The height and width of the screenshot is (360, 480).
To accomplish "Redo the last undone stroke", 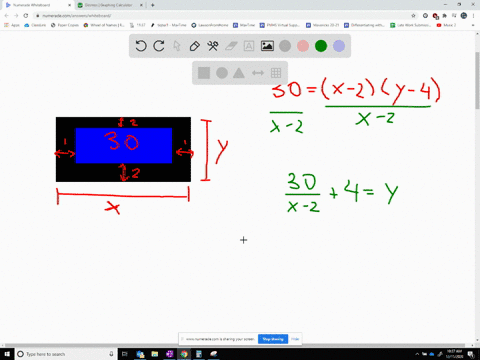I will pos(159,46).
